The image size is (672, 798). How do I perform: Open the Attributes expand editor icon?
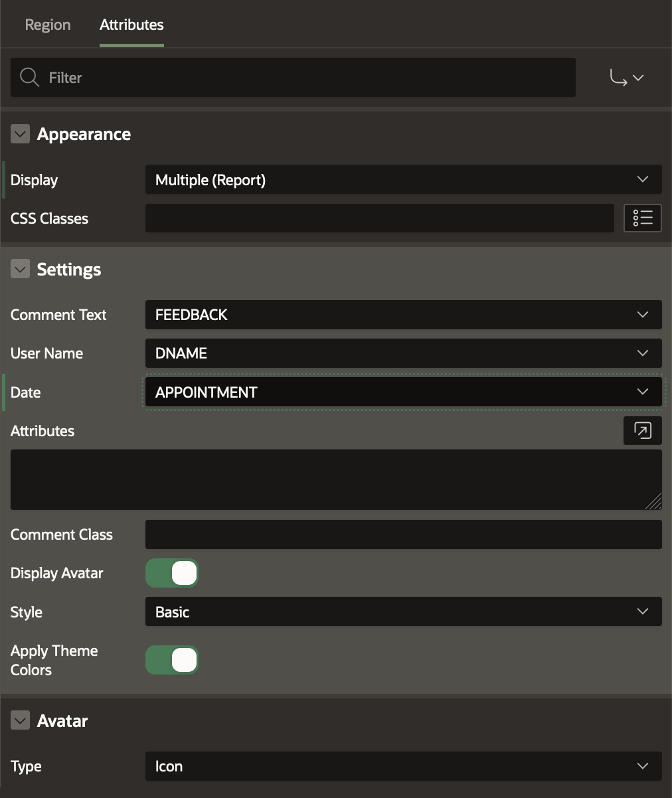[x=642, y=431]
